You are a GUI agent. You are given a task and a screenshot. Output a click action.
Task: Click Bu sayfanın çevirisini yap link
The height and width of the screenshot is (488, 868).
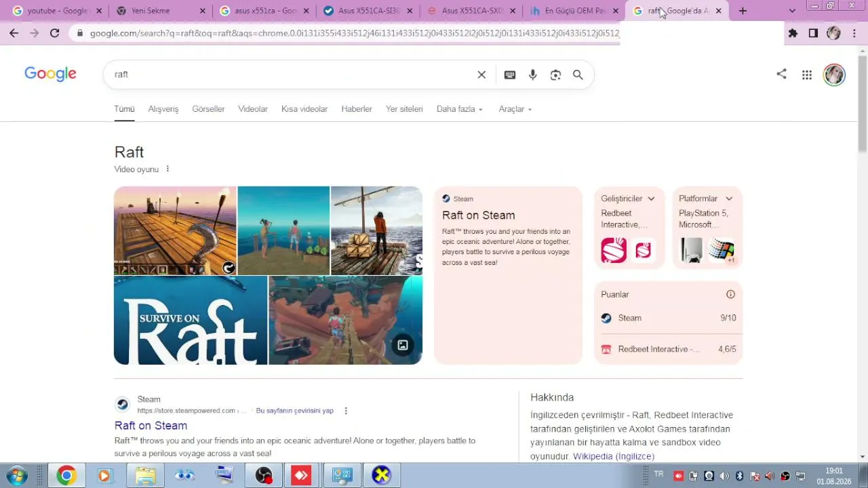click(295, 411)
